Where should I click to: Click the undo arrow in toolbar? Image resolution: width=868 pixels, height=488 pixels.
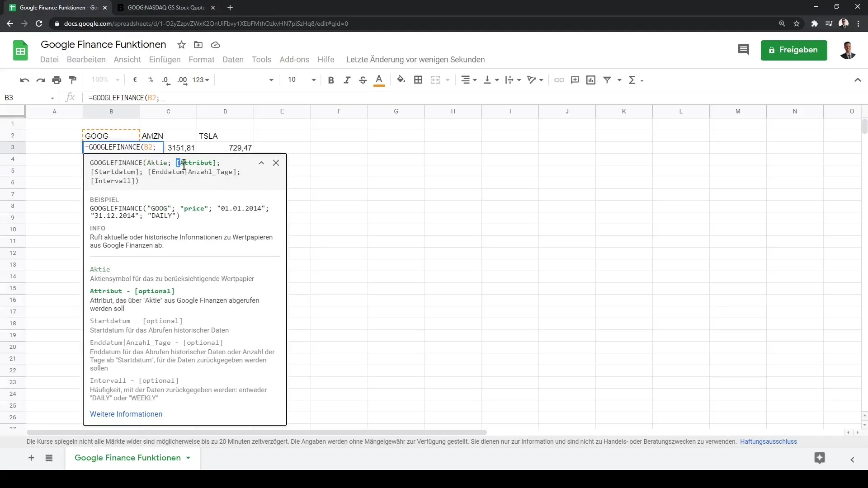[x=24, y=80]
